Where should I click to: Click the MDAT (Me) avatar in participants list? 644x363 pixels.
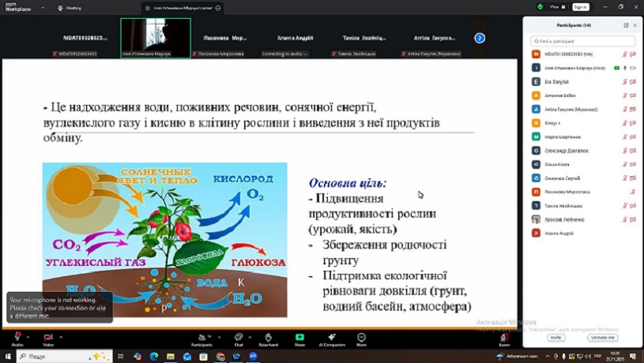pos(536,54)
